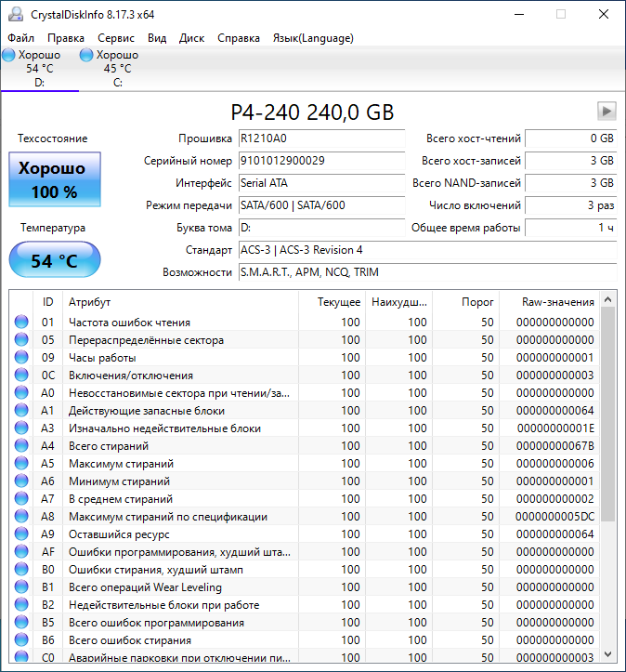Click the status orb for attribute AF

coord(21,551)
